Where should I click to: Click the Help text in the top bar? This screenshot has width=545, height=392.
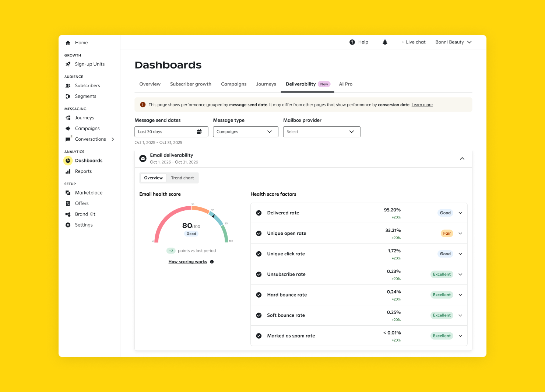click(363, 42)
